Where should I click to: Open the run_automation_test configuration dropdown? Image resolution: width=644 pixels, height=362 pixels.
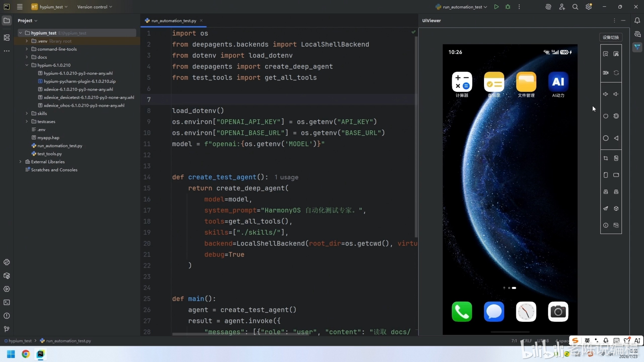461,7
